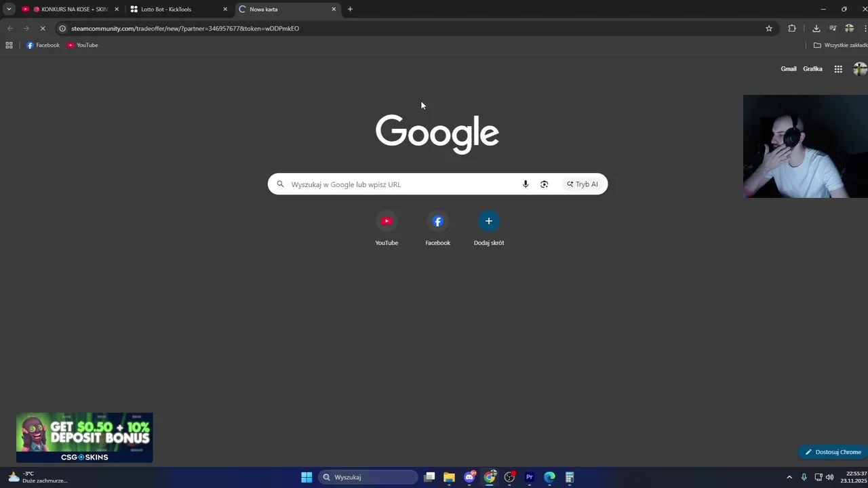Open Microsoft Edge from the taskbar
Screen dimensions: 868x488
pyautogui.click(x=549, y=477)
